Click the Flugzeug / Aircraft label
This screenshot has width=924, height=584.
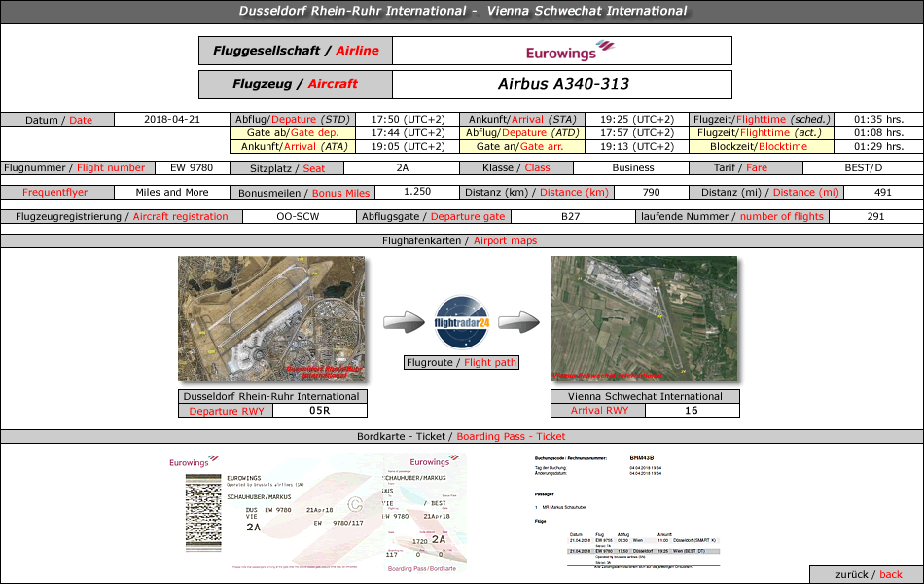[x=296, y=85]
